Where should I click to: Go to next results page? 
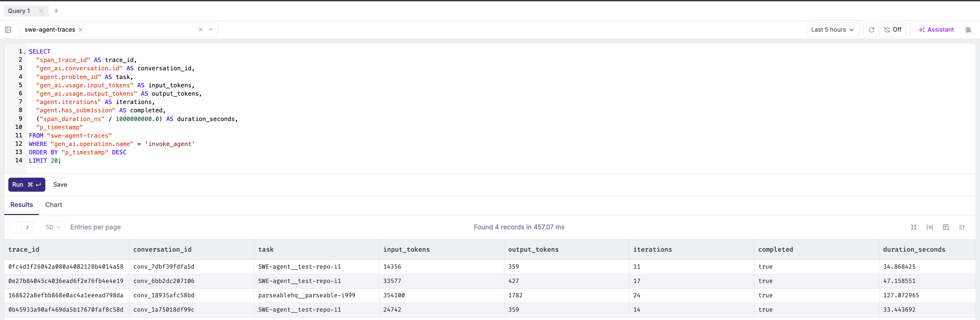[27, 227]
